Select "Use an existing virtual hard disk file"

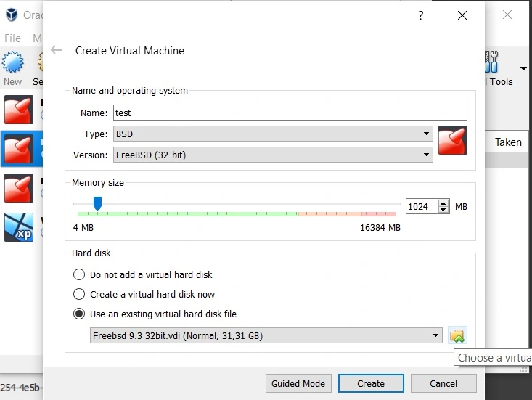click(x=79, y=314)
